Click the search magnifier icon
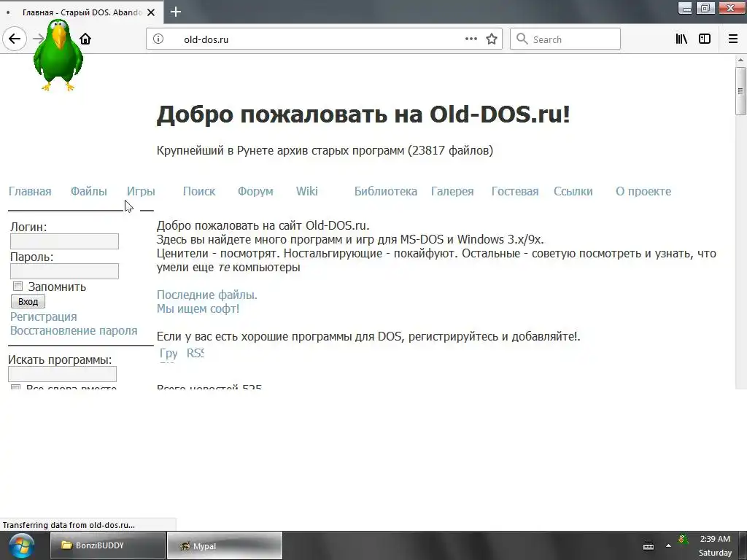This screenshot has height=560, width=747. point(522,39)
